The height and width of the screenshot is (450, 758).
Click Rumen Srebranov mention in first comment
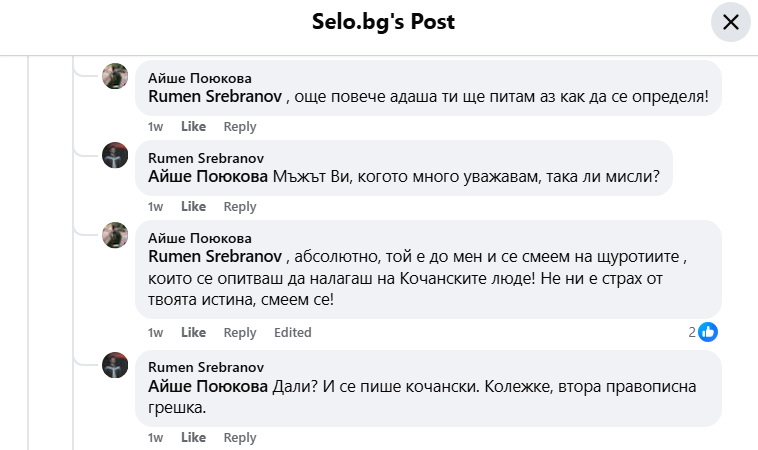(x=215, y=97)
